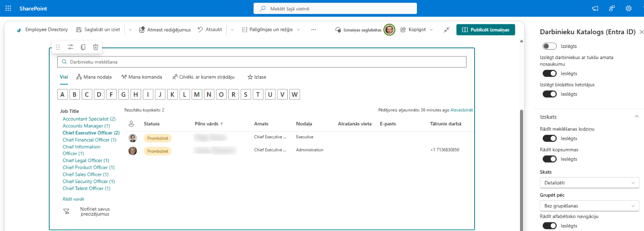Click the Notīriet savus precizējumus filter icon
This screenshot has width=644, height=231.
click(x=66, y=211)
